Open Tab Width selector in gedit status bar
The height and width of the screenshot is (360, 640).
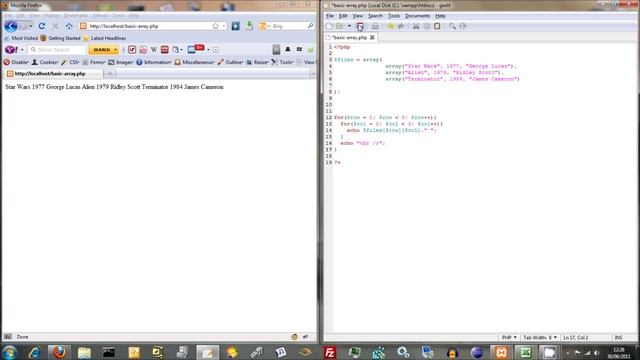pos(540,338)
